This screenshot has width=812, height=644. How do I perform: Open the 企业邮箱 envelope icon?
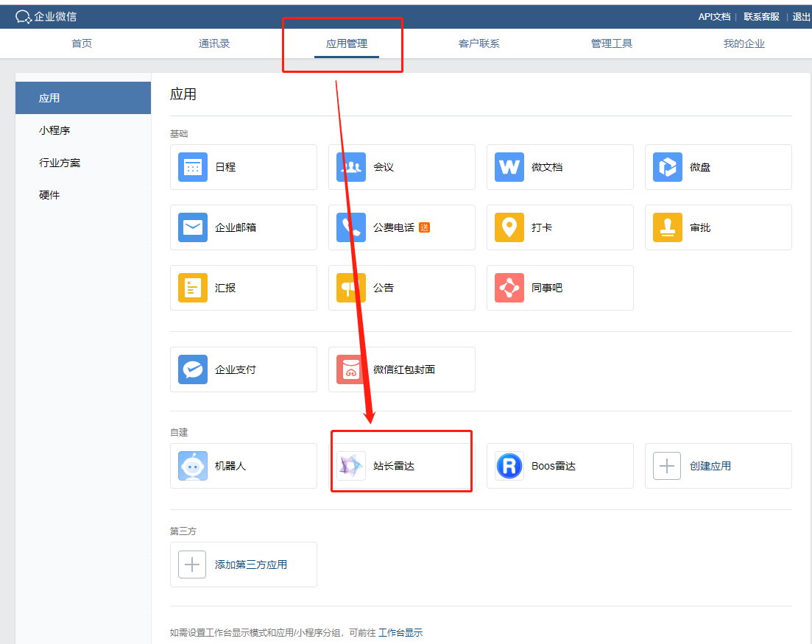coord(193,227)
